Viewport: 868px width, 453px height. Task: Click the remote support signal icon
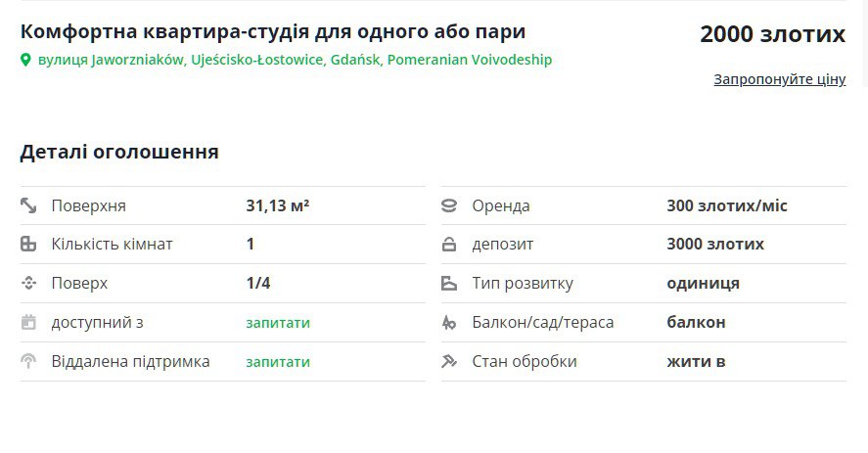pyautogui.click(x=28, y=361)
